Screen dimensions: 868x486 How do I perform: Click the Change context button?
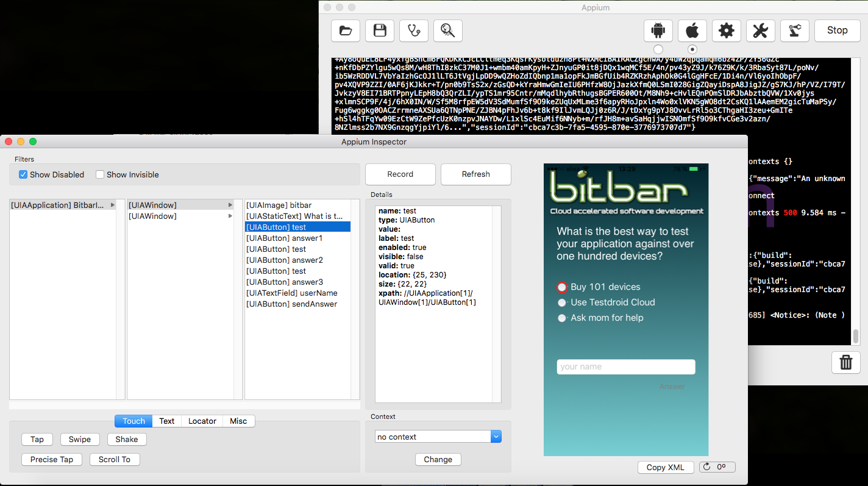tap(438, 459)
